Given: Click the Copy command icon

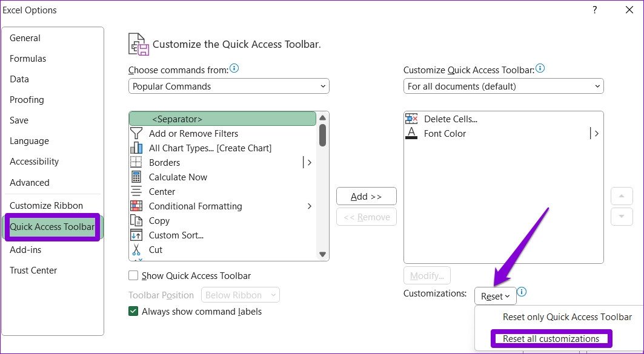Looking at the screenshot, I should click(x=136, y=221).
